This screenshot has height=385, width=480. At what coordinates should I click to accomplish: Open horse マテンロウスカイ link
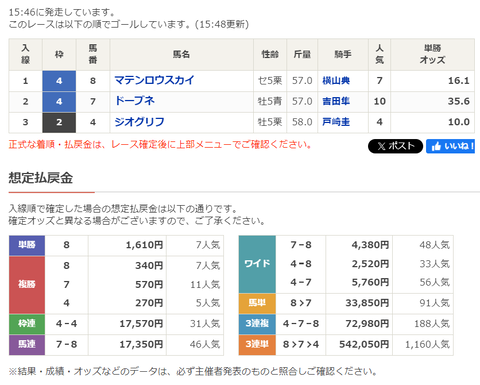point(154,80)
